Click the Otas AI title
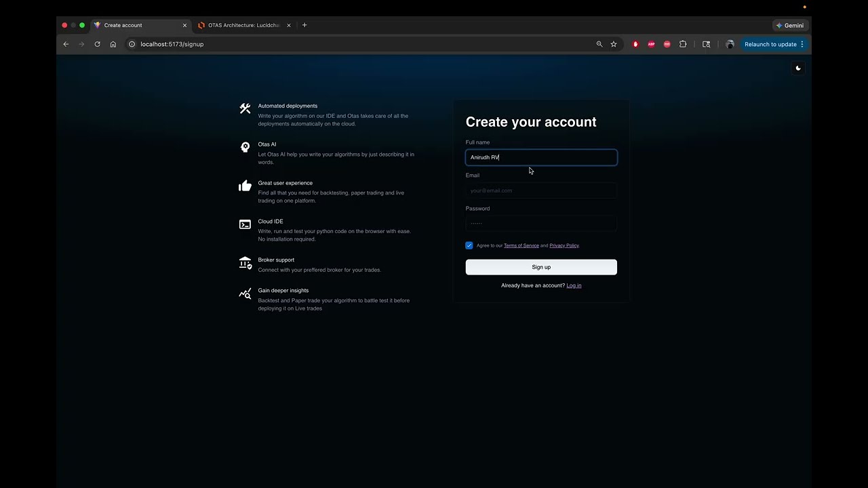Image resolution: width=868 pixels, height=488 pixels. coord(267,144)
